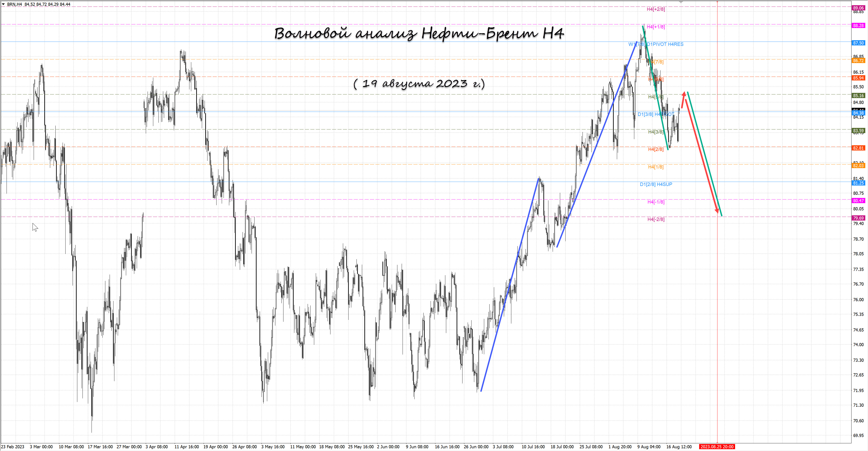Click the H4[1/8] orange level label
This screenshot has height=451, width=868.
coord(656,167)
